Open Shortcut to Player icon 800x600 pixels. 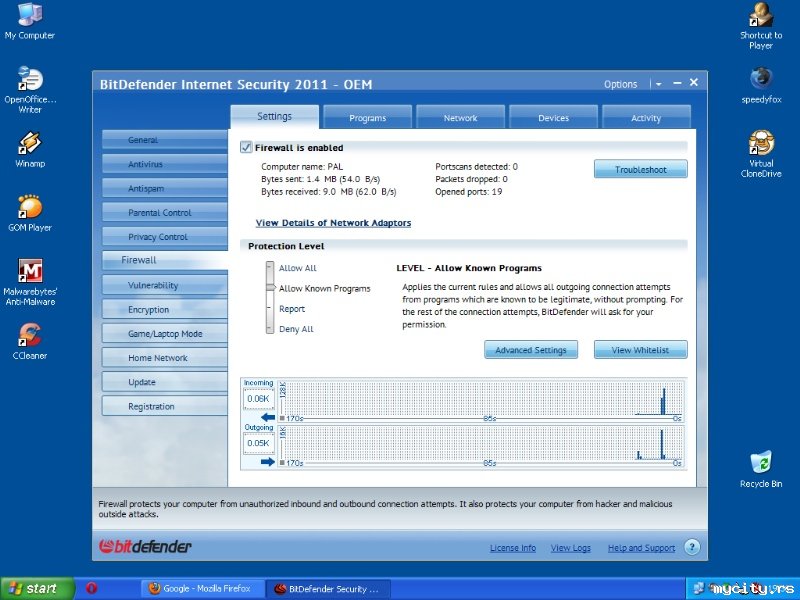pyautogui.click(x=761, y=26)
